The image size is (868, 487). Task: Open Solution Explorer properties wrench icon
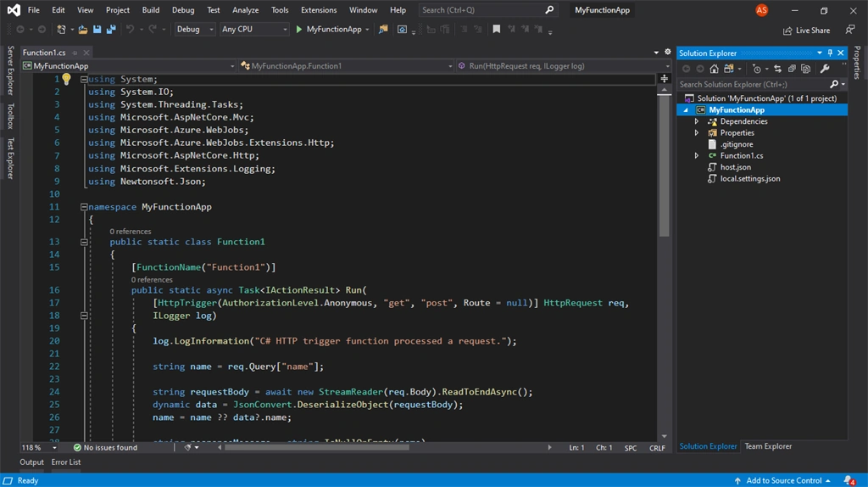[x=824, y=69]
